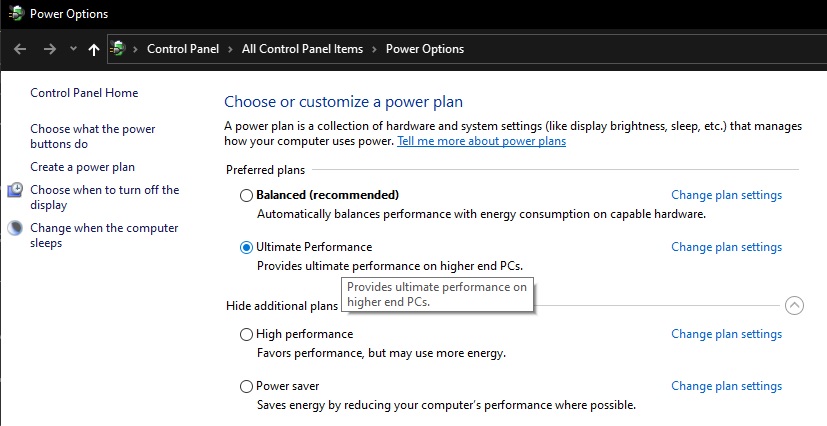Open Create a power plan link
Screen dimensions: 827x426
pyautogui.click(x=82, y=167)
